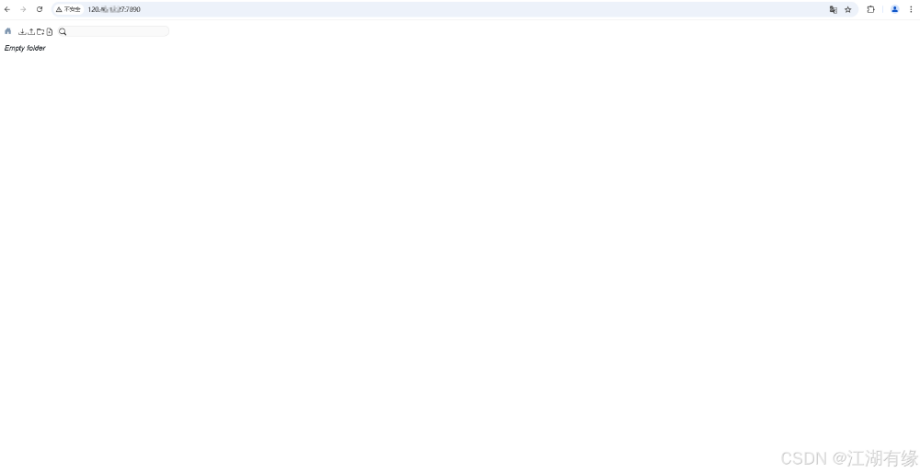Screen dimensions: 920x473
Task: Open the Chrome three-dot menu
Action: [911, 9]
